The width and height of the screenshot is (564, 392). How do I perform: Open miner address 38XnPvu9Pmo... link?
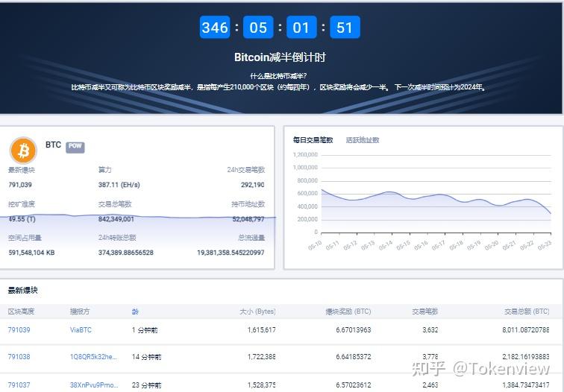94,385
